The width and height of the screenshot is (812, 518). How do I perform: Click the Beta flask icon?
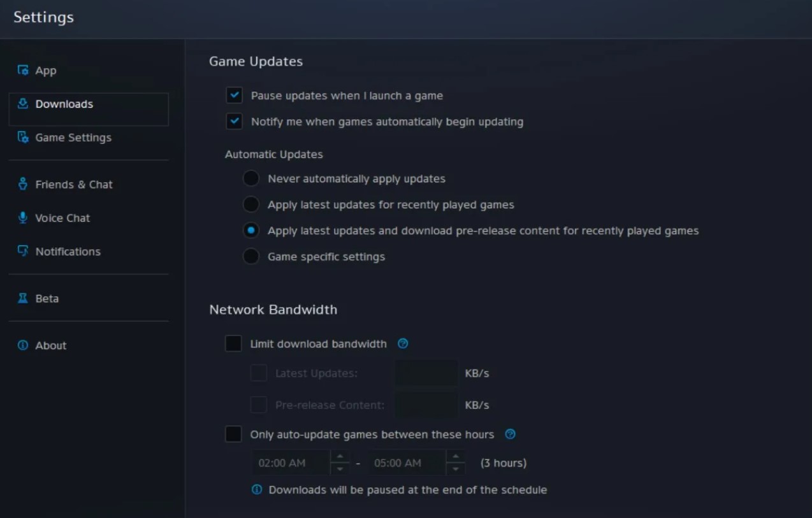pyautogui.click(x=24, y=298)
